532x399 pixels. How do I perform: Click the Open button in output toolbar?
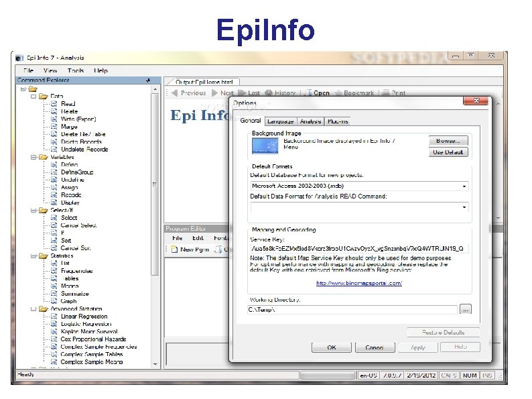tap(318, 93)
